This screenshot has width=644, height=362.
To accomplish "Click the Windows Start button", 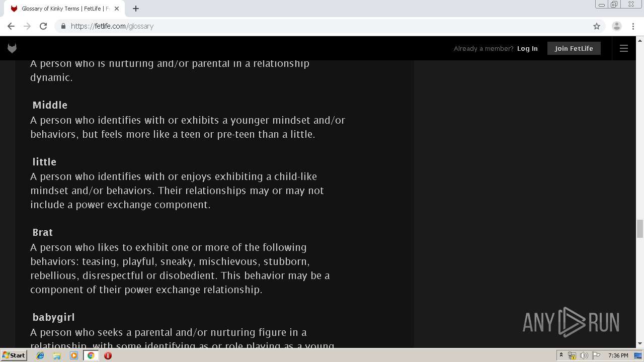I will click(x=14, y=355).
